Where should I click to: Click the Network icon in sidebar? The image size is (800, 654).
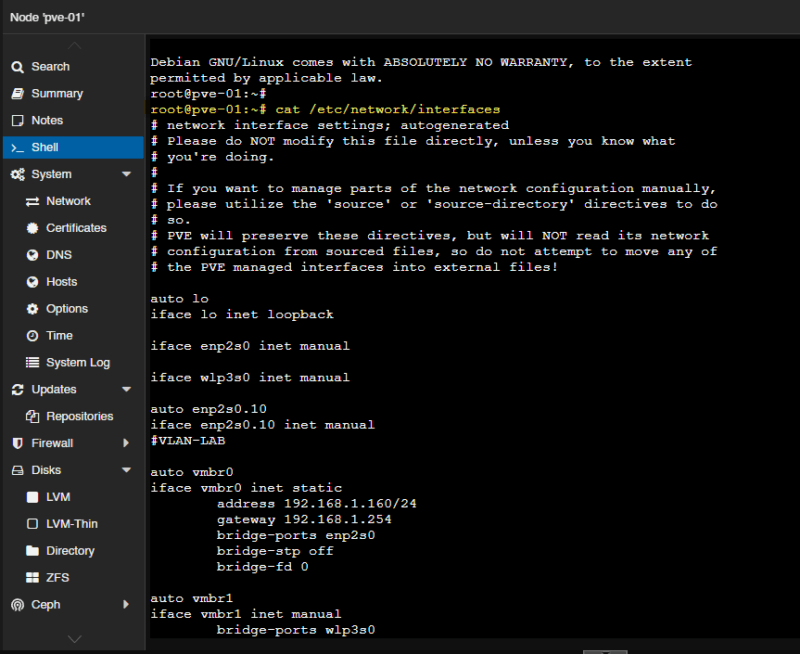point(32,202)
